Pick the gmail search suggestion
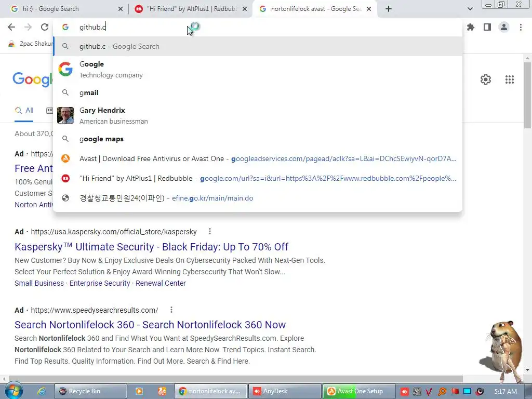532x399 pixels. pos(258,92)
